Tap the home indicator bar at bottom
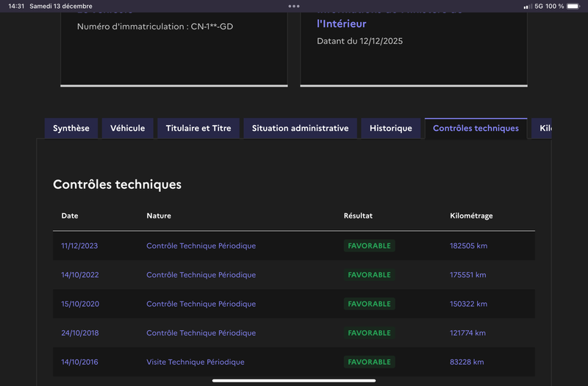The image size is (588, 386). 294,381
